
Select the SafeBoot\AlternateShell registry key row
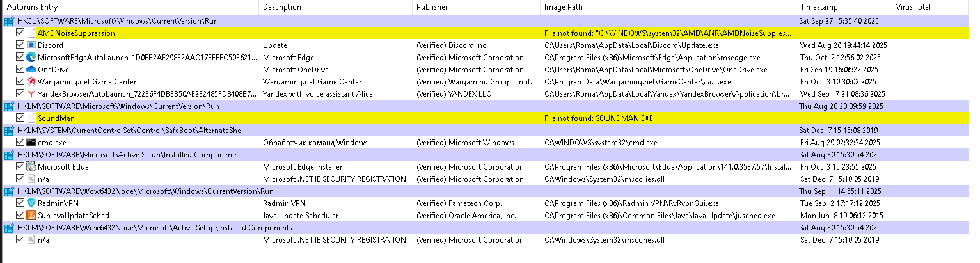coord(486,131)
